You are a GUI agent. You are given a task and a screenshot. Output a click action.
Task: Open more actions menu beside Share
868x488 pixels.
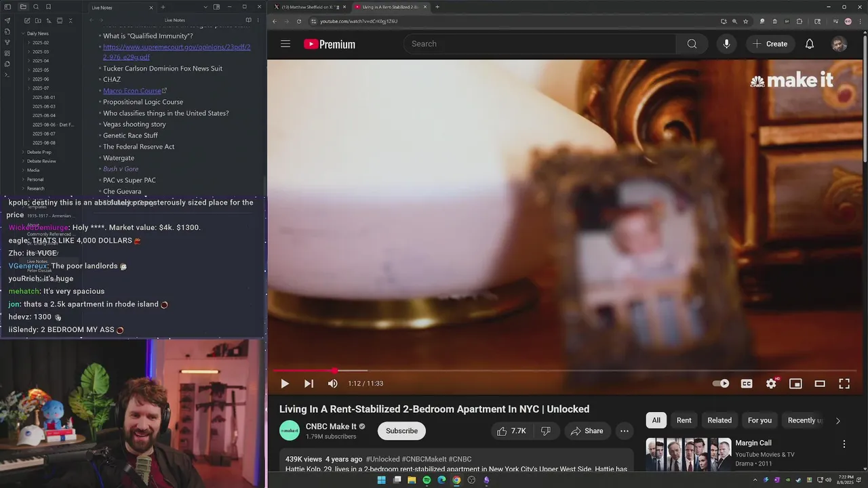pos(625,431)
